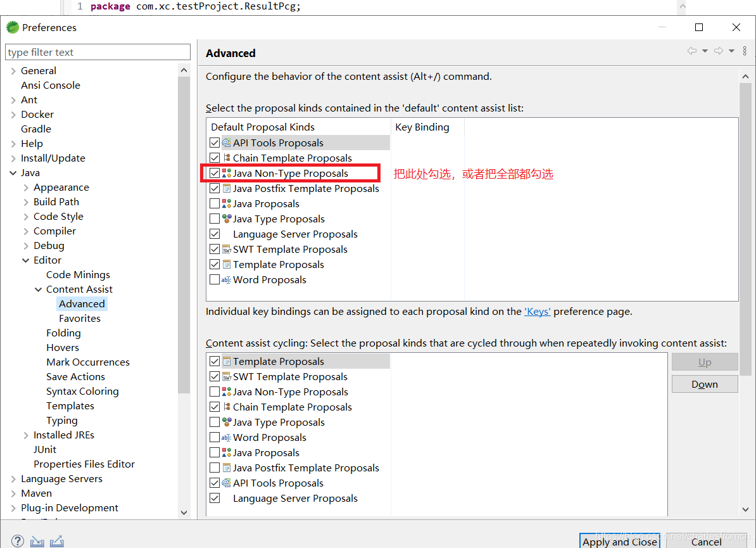The width and height of the screenshot is (756, 548).
Task: Open the back history dropdown arrow
Action: (705, 51)
